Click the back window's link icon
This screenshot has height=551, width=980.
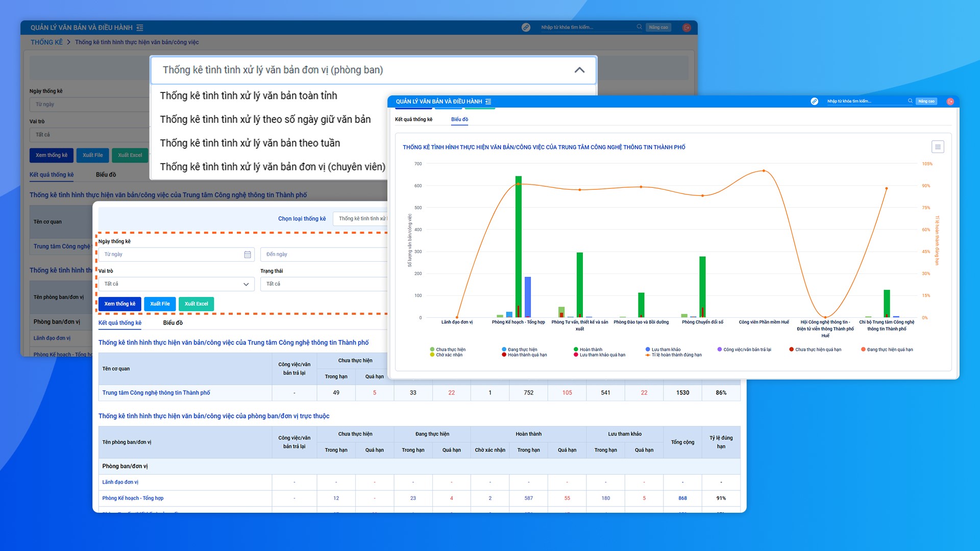(x=526, y=28)
